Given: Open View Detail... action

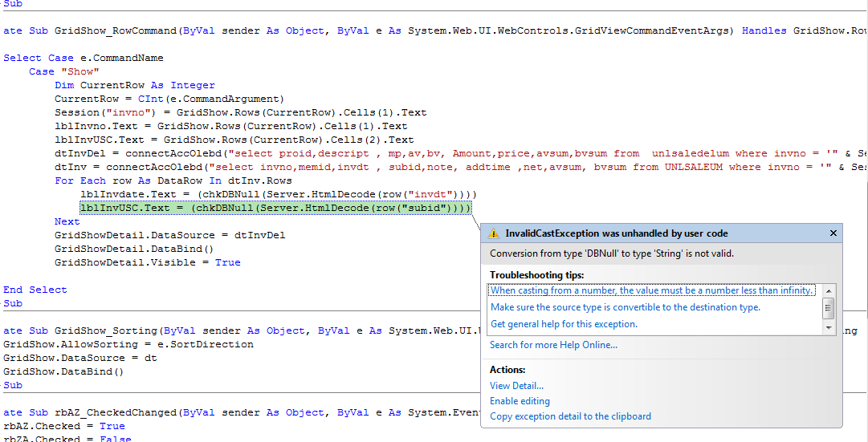Looking at the screenshot, I should coord(516,386).
